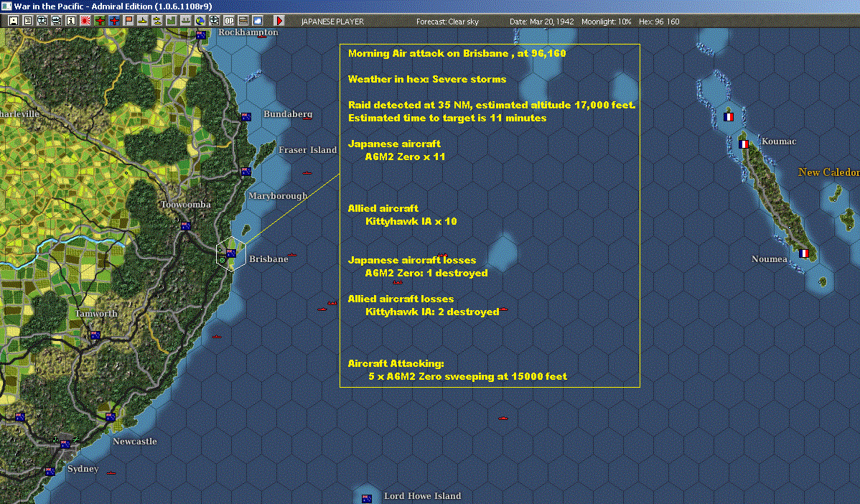Click the orange flag toolbar icon
Screen dimensions: 860x504
click(x=128, y=21)
